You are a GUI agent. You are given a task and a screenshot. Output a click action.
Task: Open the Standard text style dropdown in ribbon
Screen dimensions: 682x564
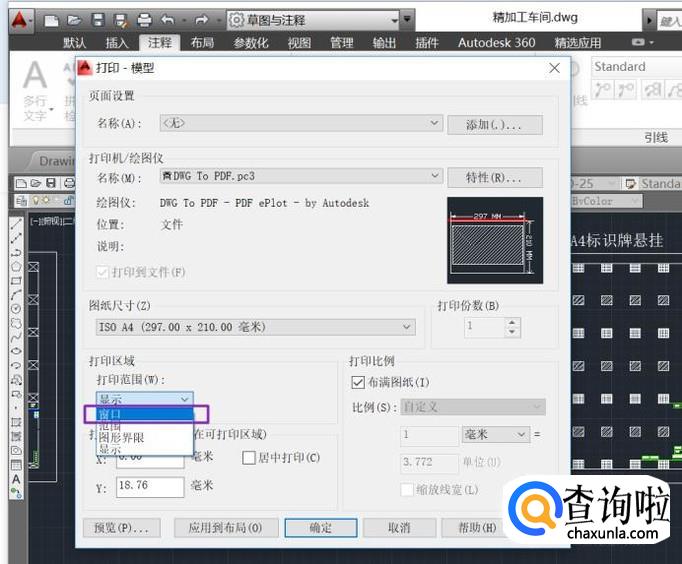[636, 67]
